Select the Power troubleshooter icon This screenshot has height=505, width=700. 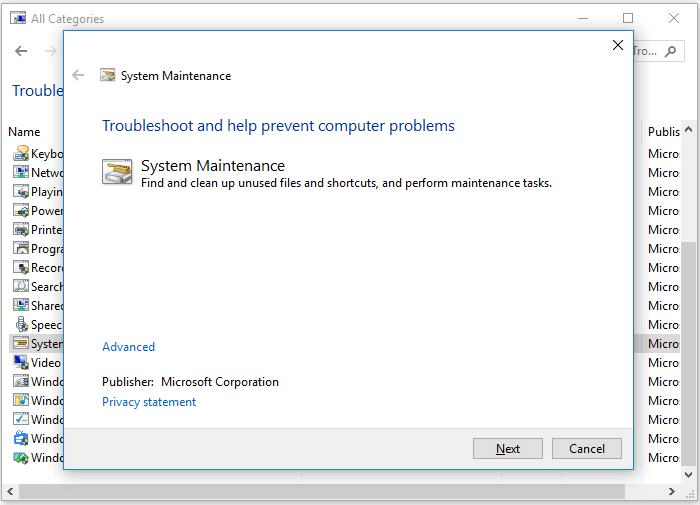tap(21, 211)
